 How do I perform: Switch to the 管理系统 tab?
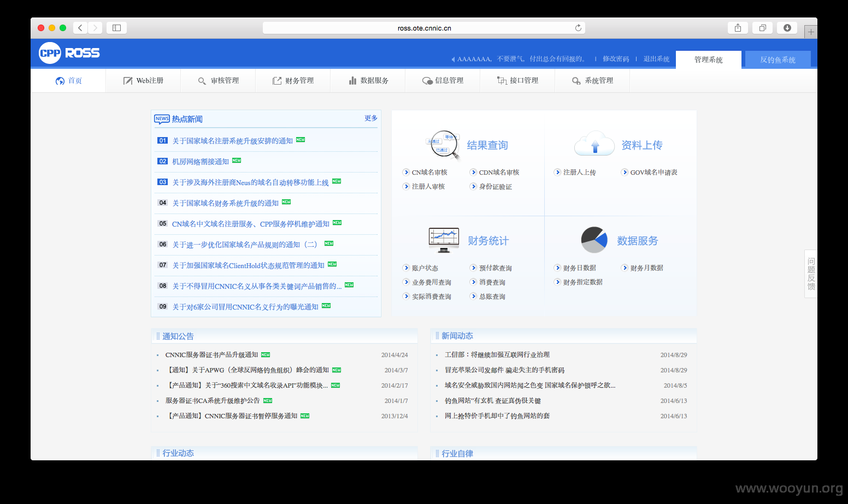(708, 60)
